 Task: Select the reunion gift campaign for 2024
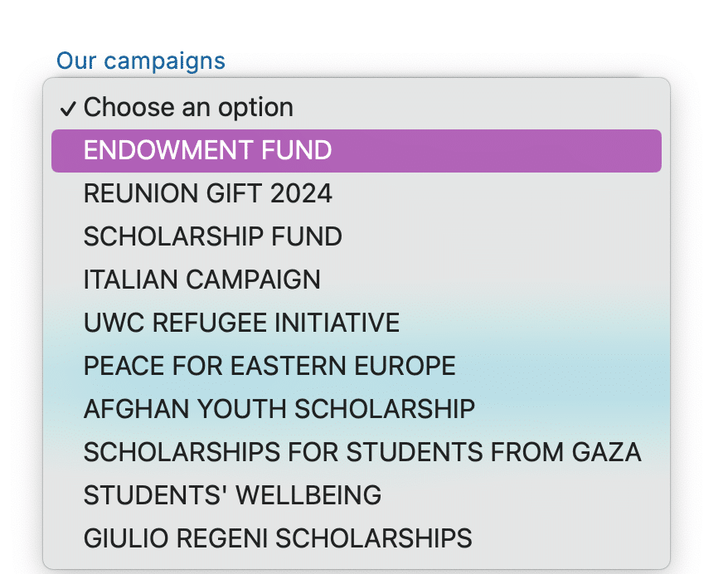207,193
